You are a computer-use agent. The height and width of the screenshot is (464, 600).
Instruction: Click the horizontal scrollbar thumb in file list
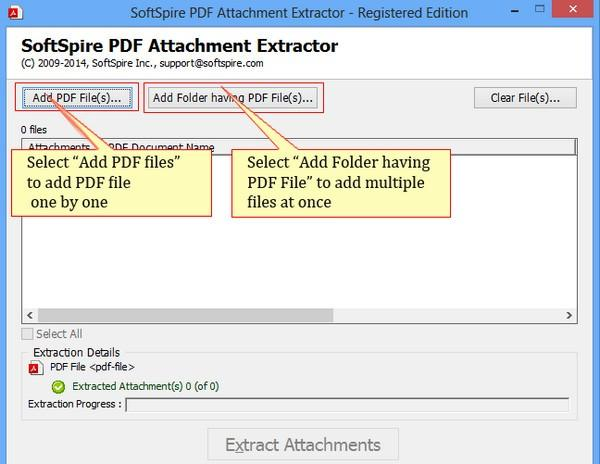pos(185,315)
